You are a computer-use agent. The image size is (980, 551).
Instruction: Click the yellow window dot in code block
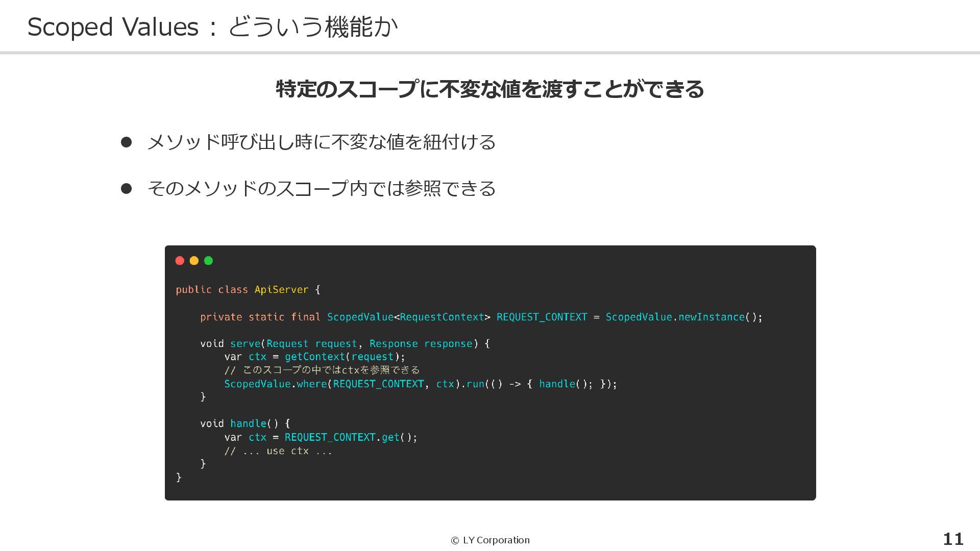[194, 261]
